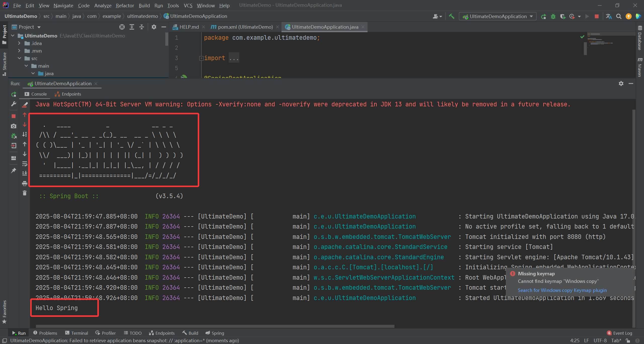644x344 pixels.
Task: Collapse the src folder node
Action: 19,58
